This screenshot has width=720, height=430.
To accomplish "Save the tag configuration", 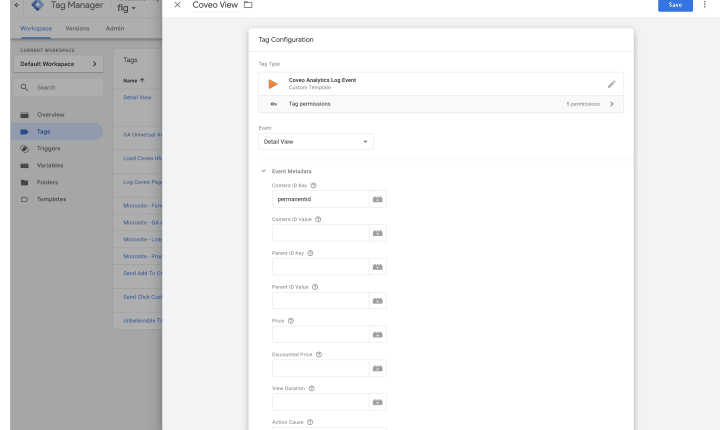I will tap(675, 5).
